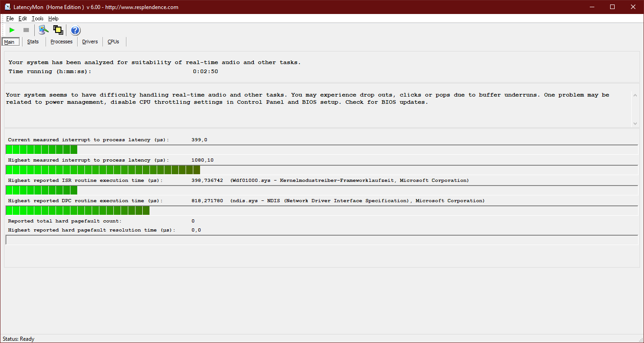The height and width of the screenshot is (343, 644).
Task: Click the message box scroll up arrow
Action: coord(635,95)
